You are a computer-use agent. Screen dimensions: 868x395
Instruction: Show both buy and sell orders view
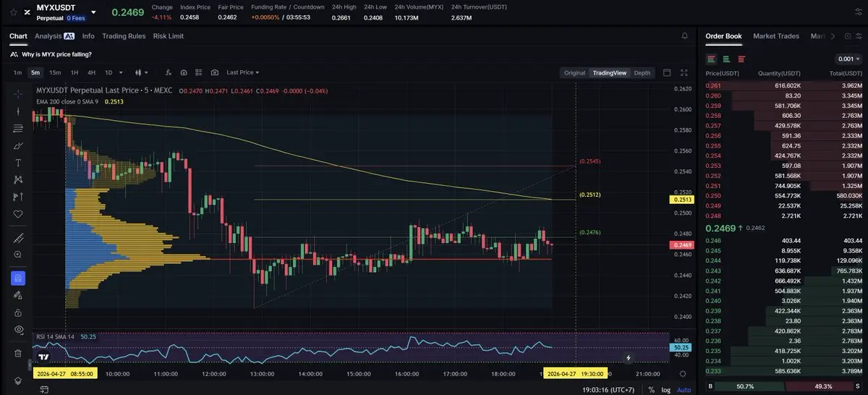pyautogui.click(x=712, y=59)
